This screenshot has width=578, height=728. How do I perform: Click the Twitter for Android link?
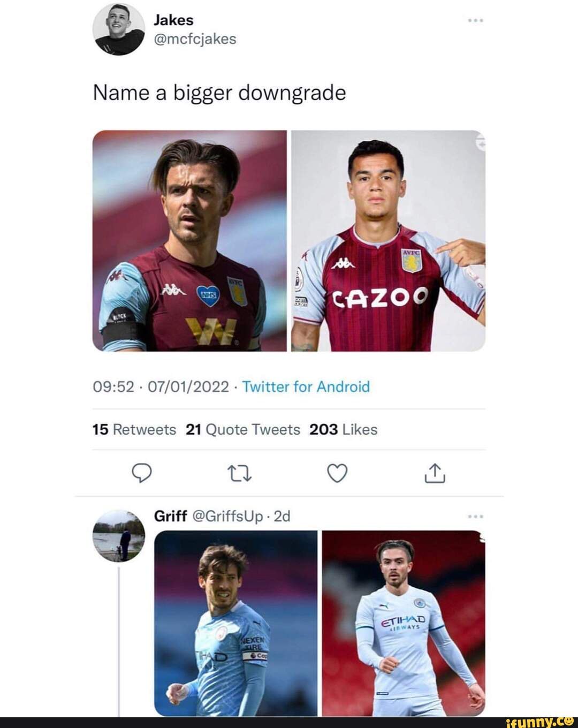click(x=306, y=386)
